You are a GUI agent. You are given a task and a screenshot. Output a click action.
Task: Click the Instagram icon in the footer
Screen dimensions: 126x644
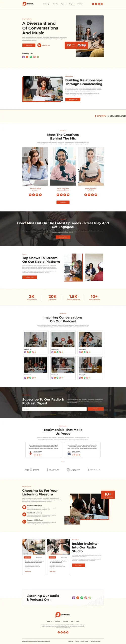65,632
